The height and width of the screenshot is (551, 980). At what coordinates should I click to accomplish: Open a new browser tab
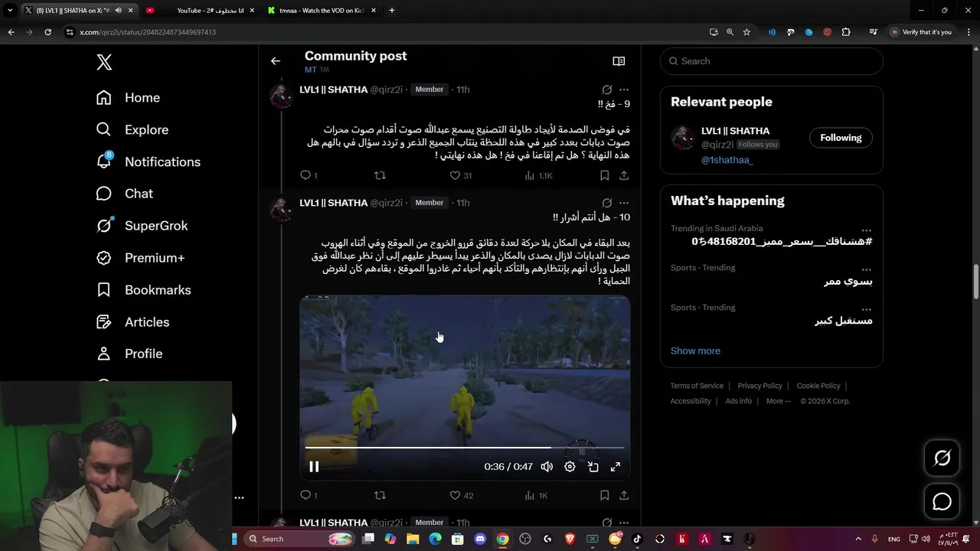pyautogui.click(x=392, y=11)
